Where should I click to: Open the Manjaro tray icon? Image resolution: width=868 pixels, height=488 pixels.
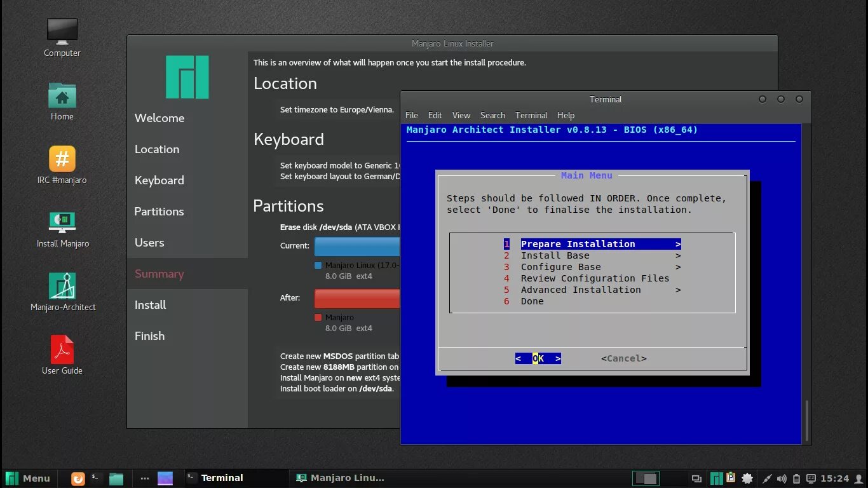click(x=717, y=478)
